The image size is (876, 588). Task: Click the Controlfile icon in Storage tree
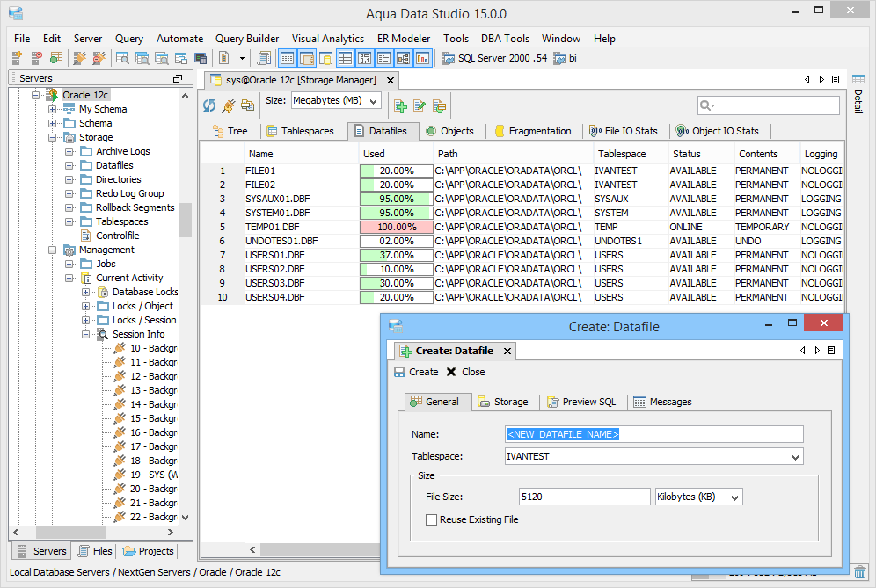pyautogui.click(x=86, y=236)
